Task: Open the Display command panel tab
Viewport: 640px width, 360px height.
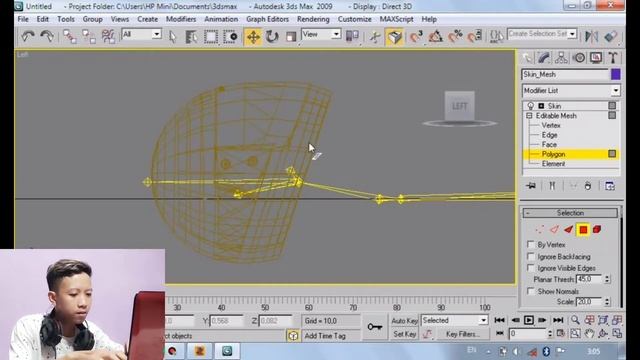Action: point(596,58)
